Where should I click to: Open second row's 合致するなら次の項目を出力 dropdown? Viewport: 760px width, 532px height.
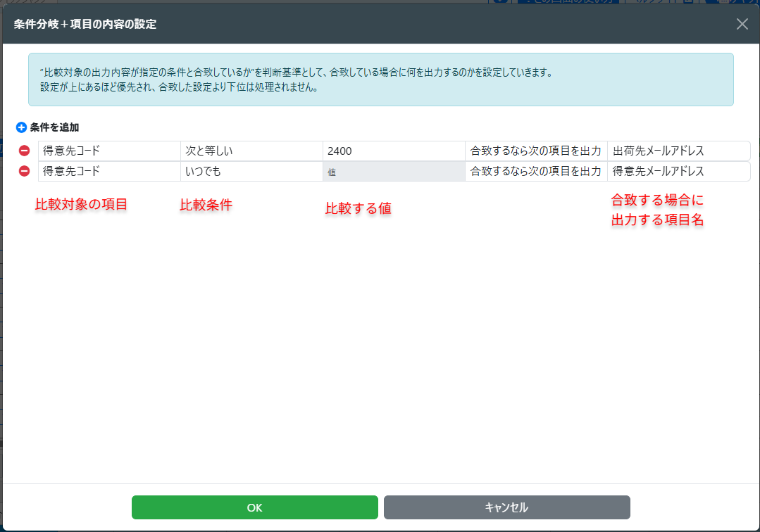click(535, 171)
